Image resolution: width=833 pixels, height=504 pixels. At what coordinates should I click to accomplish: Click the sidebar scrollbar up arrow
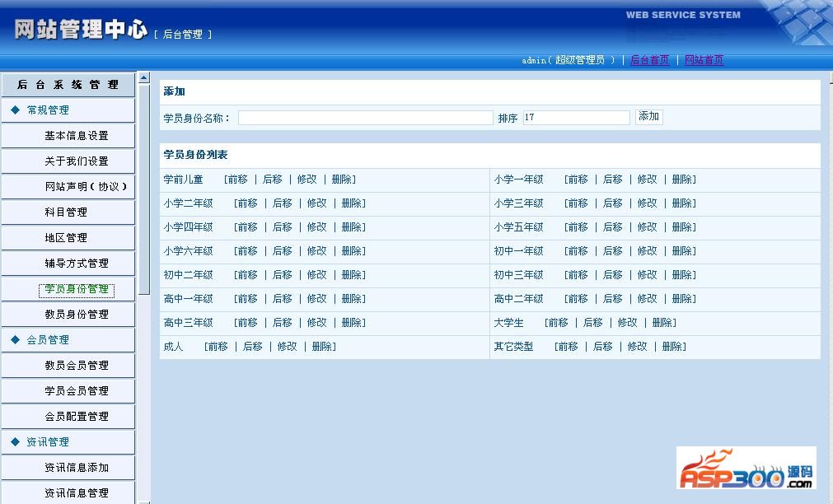point(144,77)
